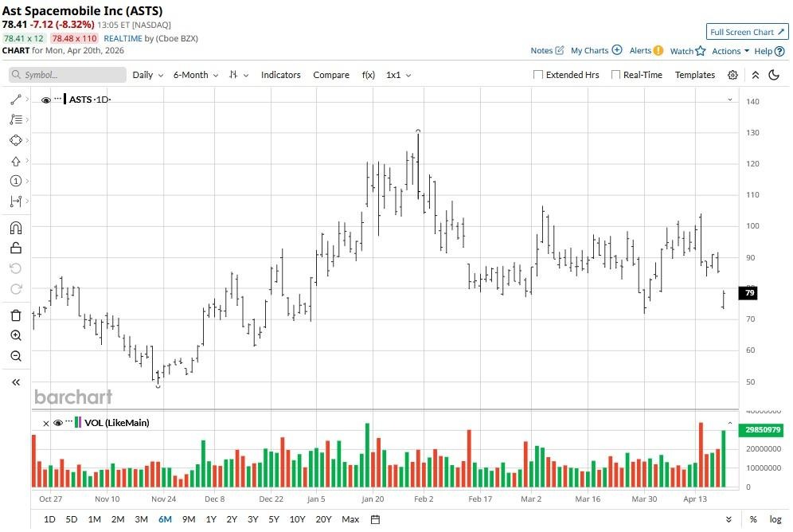793x532 pixels.
Task: Open VOL indicator options ellipsis
Action: click(x=68, y=422)
